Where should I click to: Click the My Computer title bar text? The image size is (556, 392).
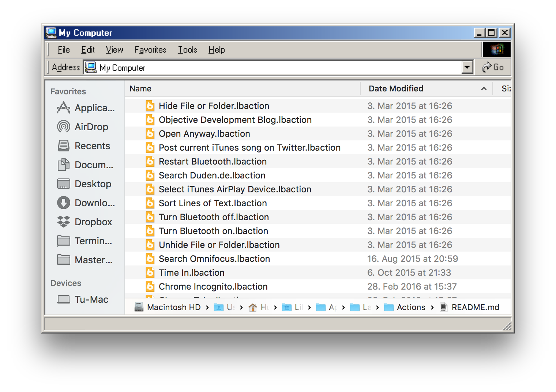(85, 33)
